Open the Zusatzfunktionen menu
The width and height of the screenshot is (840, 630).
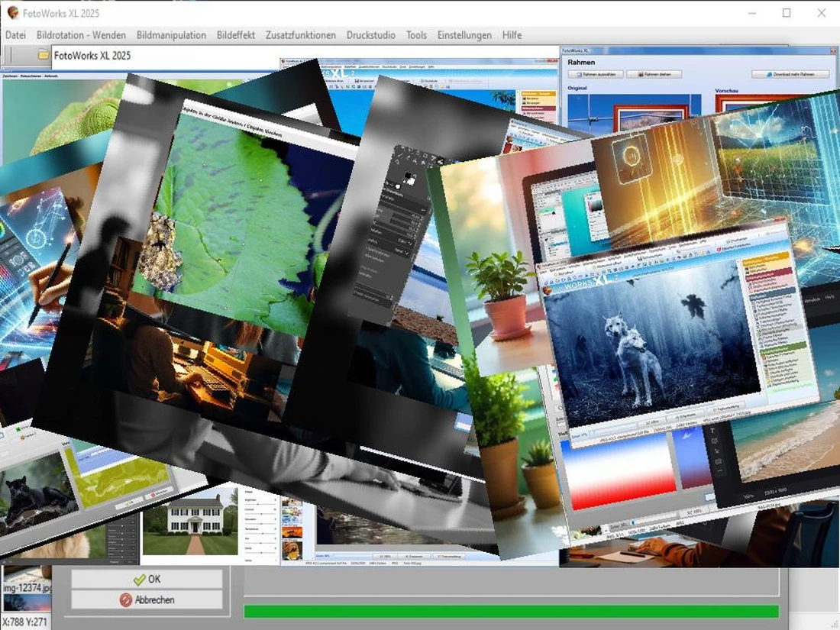pos(301,35)
